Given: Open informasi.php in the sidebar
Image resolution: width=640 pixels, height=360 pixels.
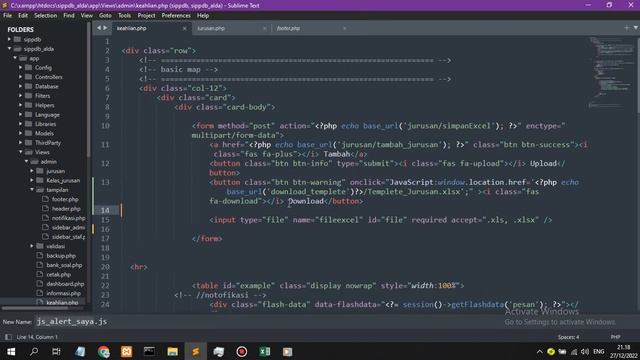Looking at the screenshot, I should (x=63, y=293).
